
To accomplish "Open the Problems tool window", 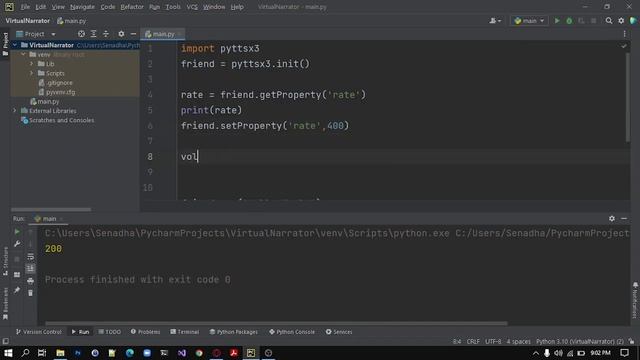I will (x=145, y=332).
